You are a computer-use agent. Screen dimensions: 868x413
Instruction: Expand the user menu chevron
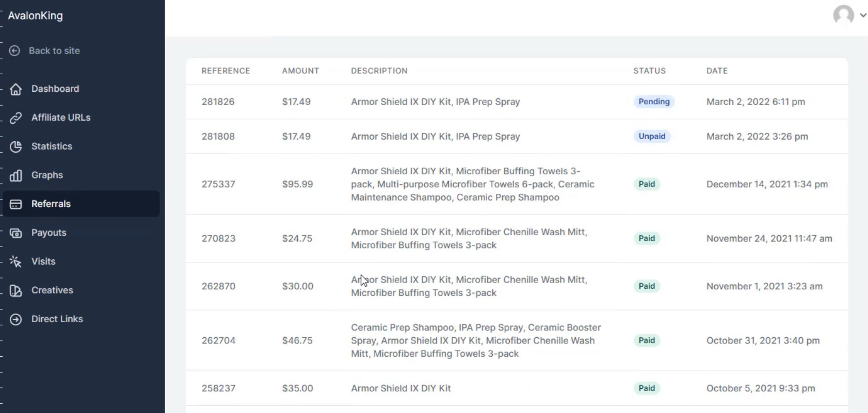[863, 15]
